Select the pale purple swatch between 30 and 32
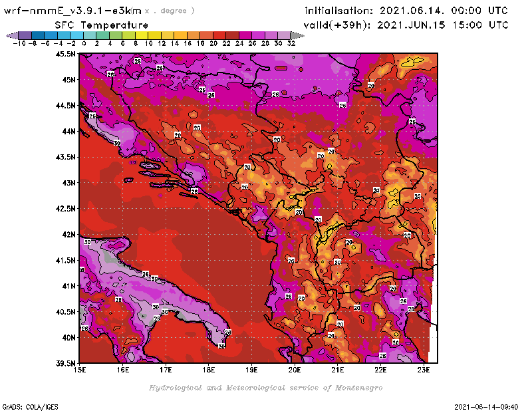532x411 pixels. click(x=284, y=35)
